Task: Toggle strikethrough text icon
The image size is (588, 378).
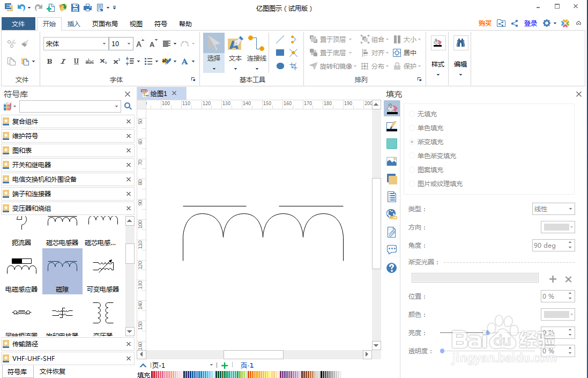Action: point(90,62)
